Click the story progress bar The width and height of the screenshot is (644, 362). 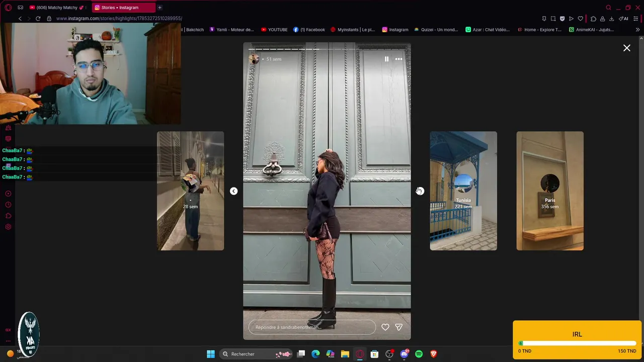[327, 49]
